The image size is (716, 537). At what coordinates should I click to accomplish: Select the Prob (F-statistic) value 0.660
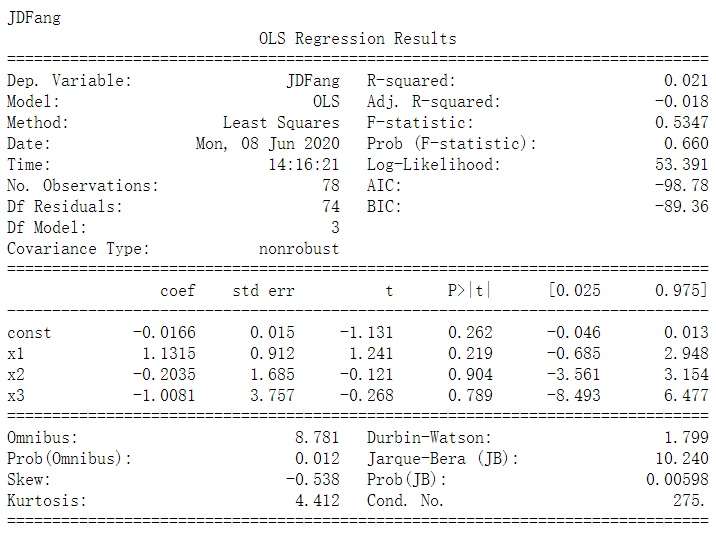pyautogui.click(x=686, y=143)
